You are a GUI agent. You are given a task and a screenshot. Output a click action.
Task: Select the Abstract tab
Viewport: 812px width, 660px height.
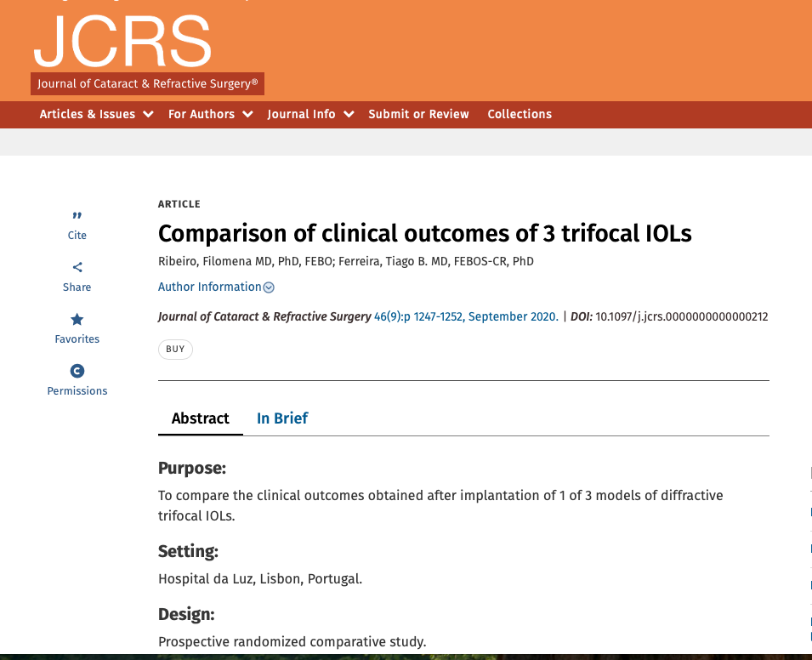coord(201,418)
